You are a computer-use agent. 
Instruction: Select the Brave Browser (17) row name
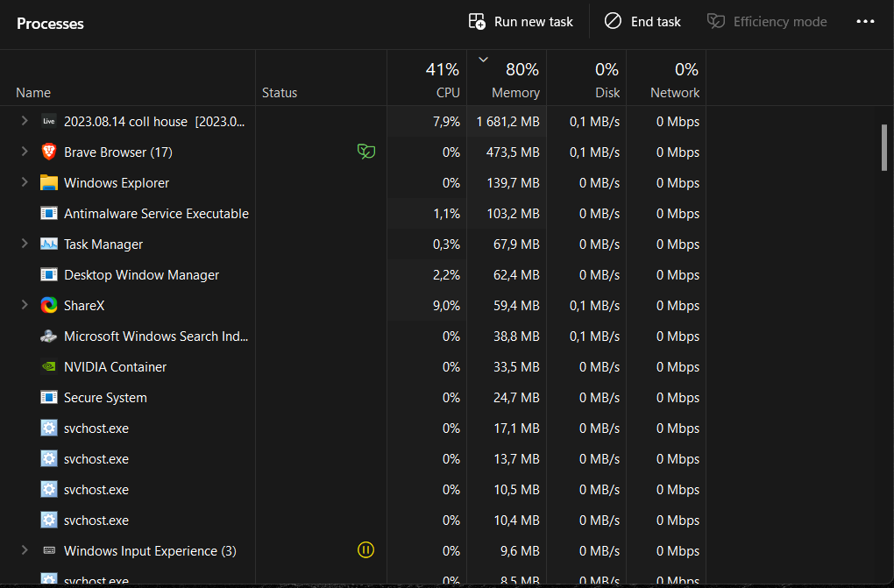(118, 152)
